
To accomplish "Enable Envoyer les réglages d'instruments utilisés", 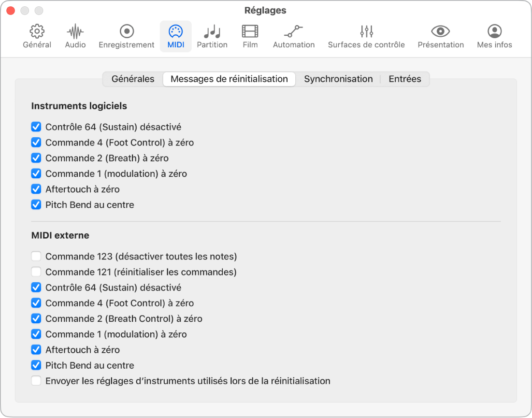I will pos(36,381).
